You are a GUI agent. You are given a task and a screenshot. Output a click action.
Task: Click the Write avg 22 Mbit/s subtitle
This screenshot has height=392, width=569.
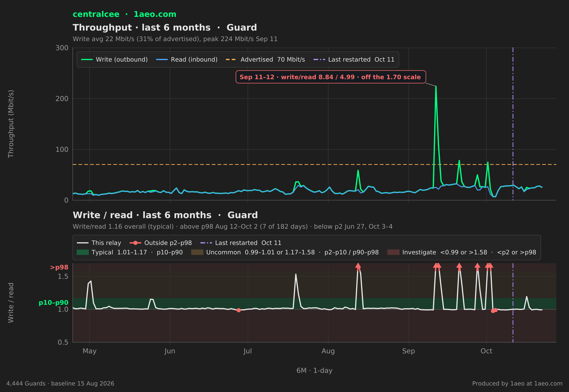[x=175, y=39]
